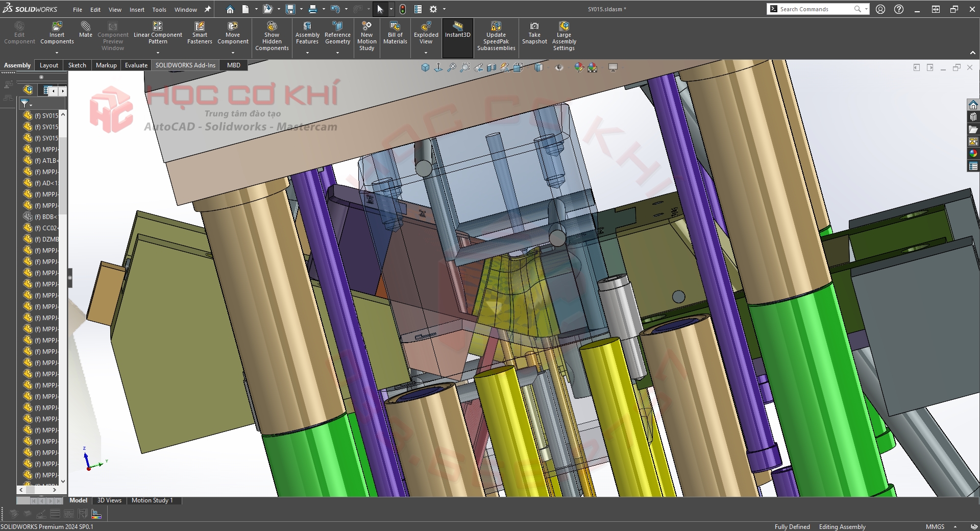Open Large Assembly Settings
The width and height of the screenshot is (980, 531).
point(564,36)
